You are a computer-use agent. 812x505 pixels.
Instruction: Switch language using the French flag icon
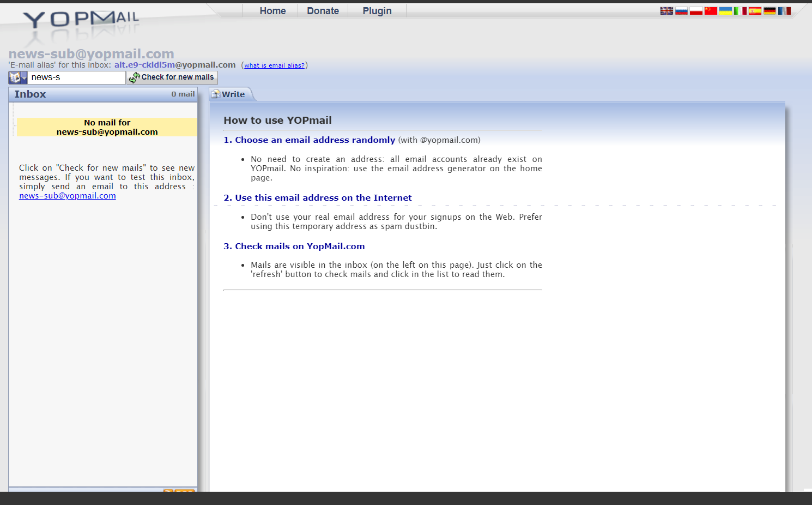pos(784,10)
